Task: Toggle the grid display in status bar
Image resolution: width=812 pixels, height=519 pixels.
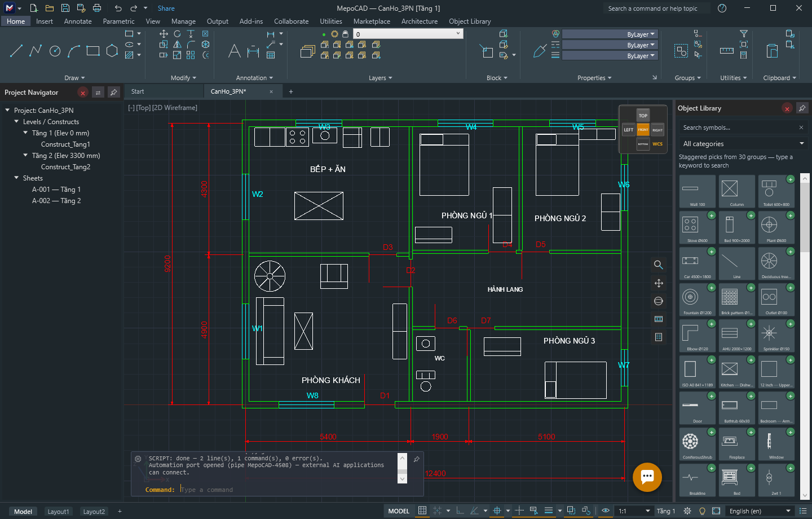Action: tap(422, 511)
